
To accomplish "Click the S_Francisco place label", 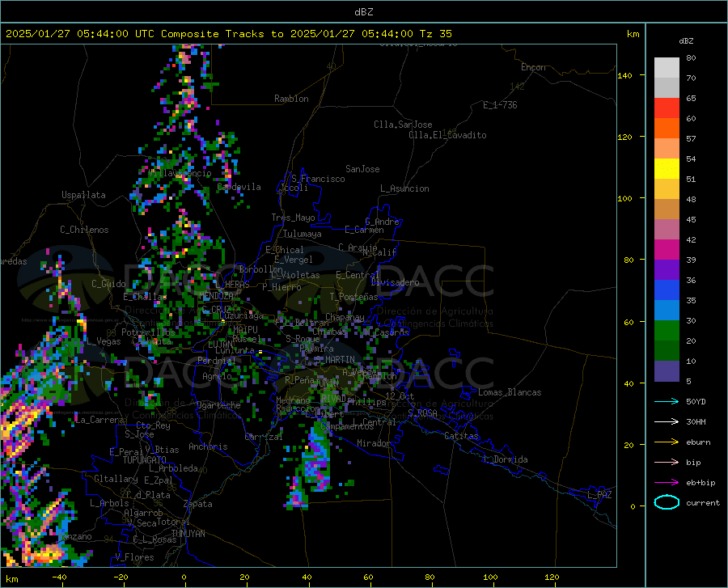I will (x=318, y=179).
